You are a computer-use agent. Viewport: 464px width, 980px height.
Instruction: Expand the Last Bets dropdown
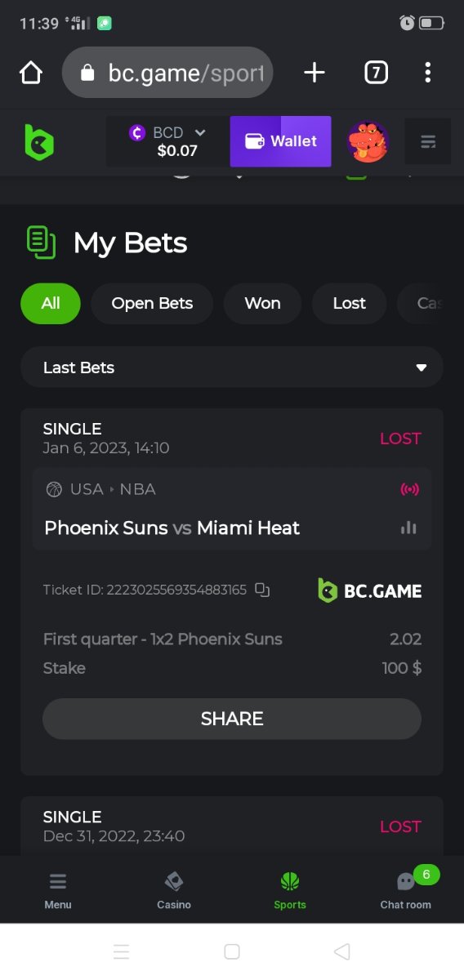232,367
